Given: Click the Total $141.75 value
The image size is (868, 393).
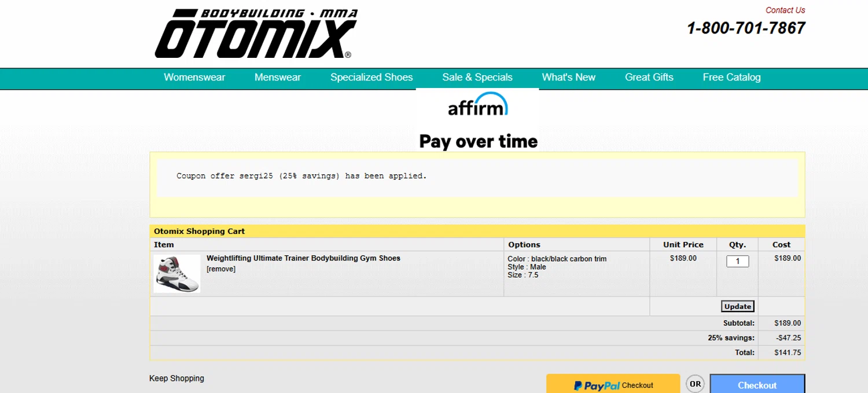Looking at the screenshot, I should [788, 352].
